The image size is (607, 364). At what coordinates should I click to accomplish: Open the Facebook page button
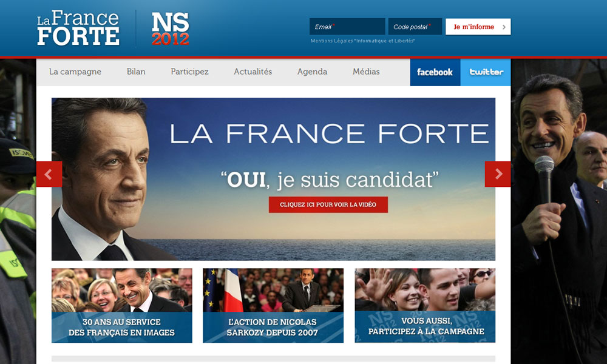[x=435, y=72]
